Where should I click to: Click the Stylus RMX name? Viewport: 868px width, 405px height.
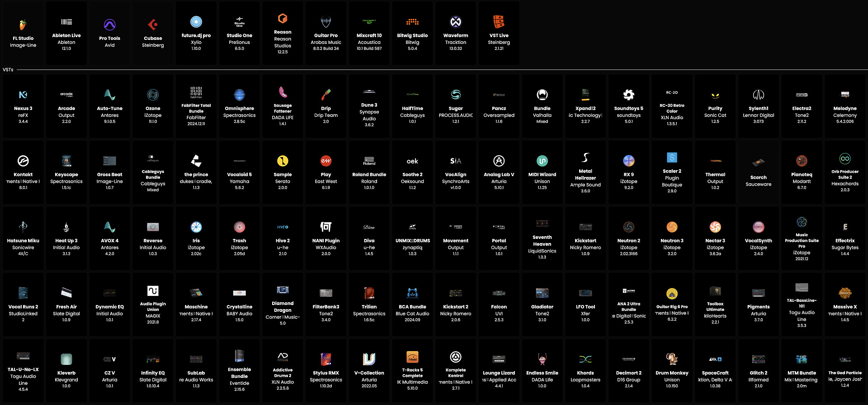point(326,373)
